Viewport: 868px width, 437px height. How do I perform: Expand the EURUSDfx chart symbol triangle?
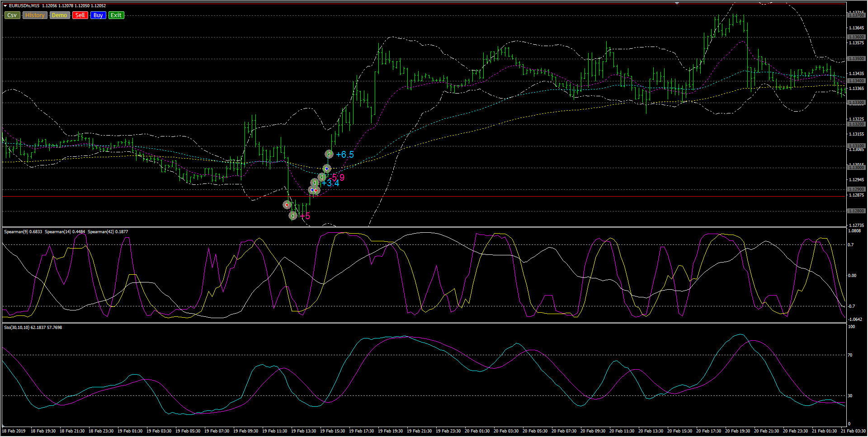pyautogui.click(x=5, y=6)
